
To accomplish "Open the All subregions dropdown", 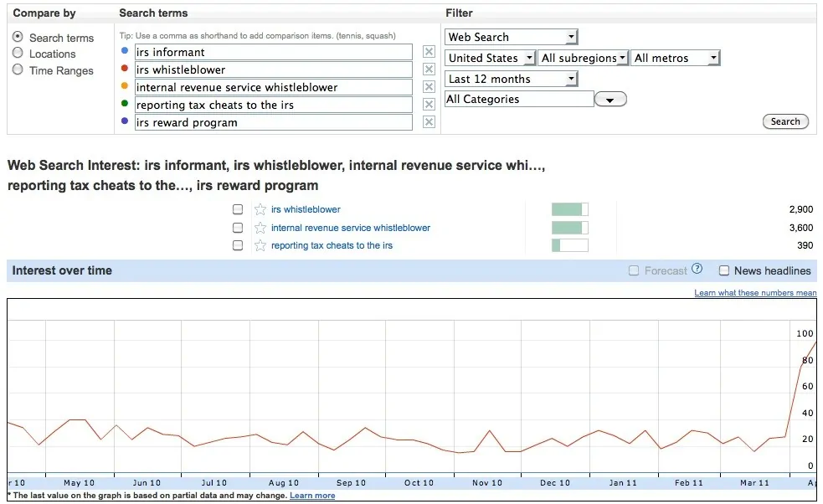I will tap(584, 58).
